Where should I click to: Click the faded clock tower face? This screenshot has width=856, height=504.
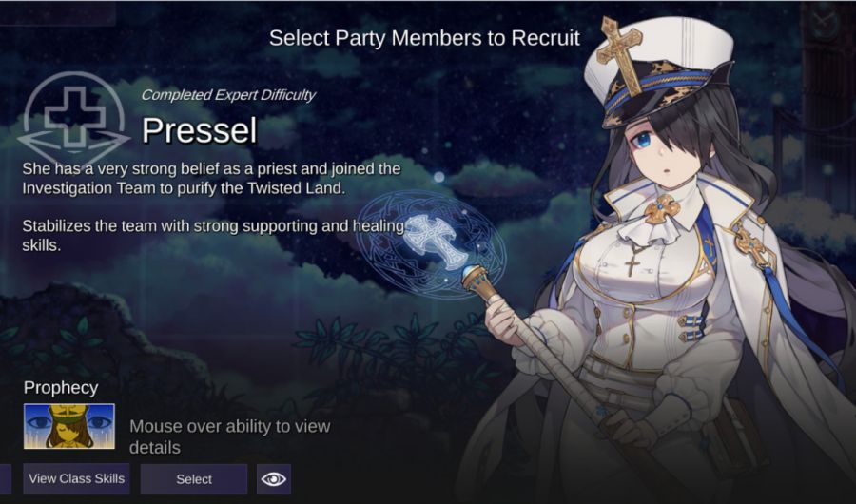(x=823, y=24)
